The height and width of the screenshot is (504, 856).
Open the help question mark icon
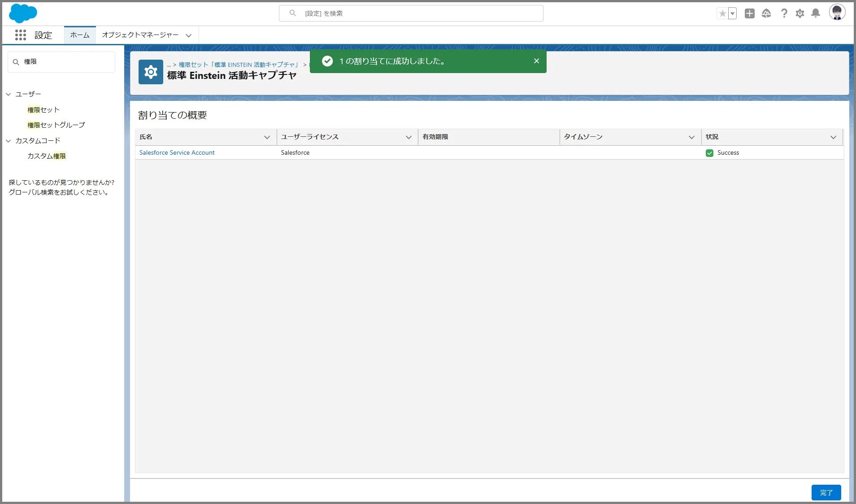[784, 13]
